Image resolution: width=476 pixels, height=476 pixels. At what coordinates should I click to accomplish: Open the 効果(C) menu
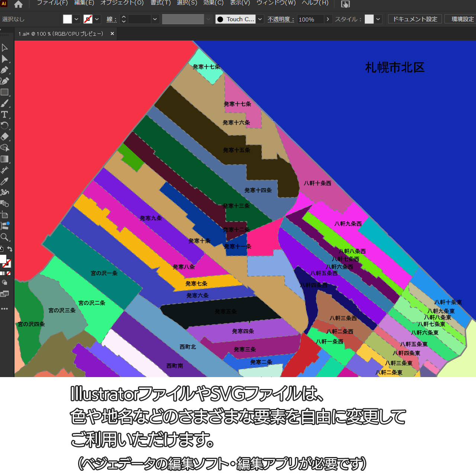pos(213,3)
